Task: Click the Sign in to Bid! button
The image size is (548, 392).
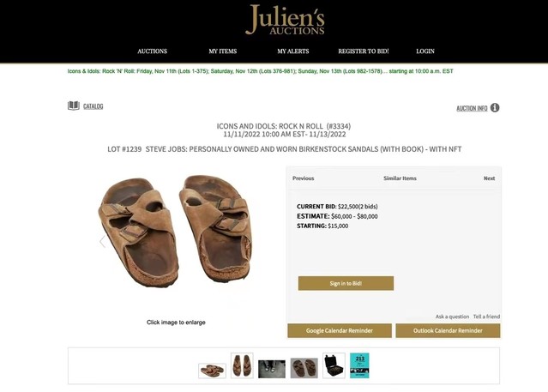Action: [346, 283]
